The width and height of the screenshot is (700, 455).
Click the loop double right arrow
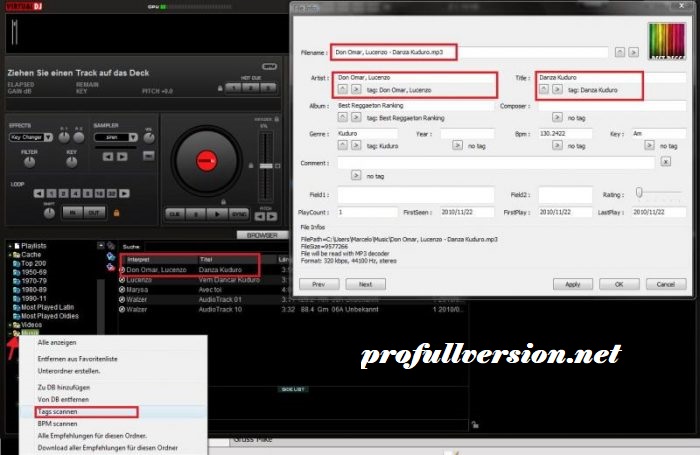tap(125, 193)
